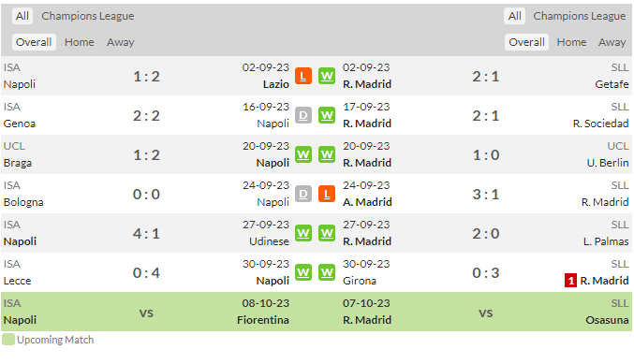
Task: Switch left panel to Away matches
Action: pos(121,42)
